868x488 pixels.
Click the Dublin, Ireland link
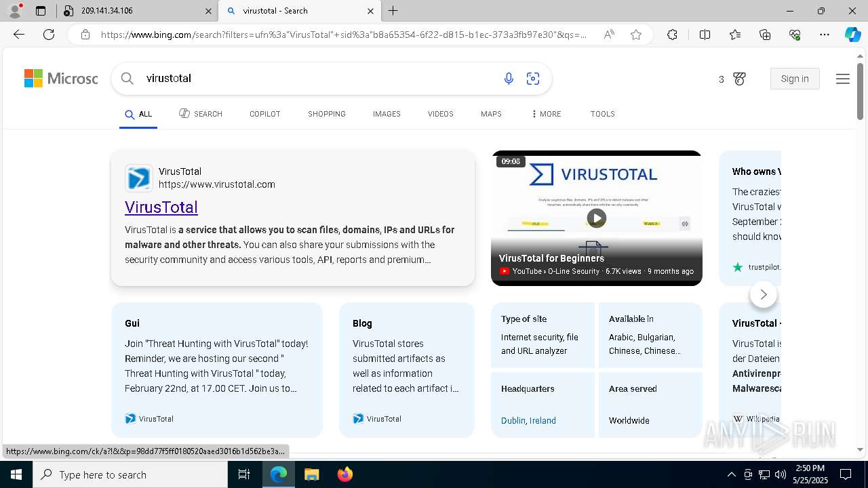528,421
